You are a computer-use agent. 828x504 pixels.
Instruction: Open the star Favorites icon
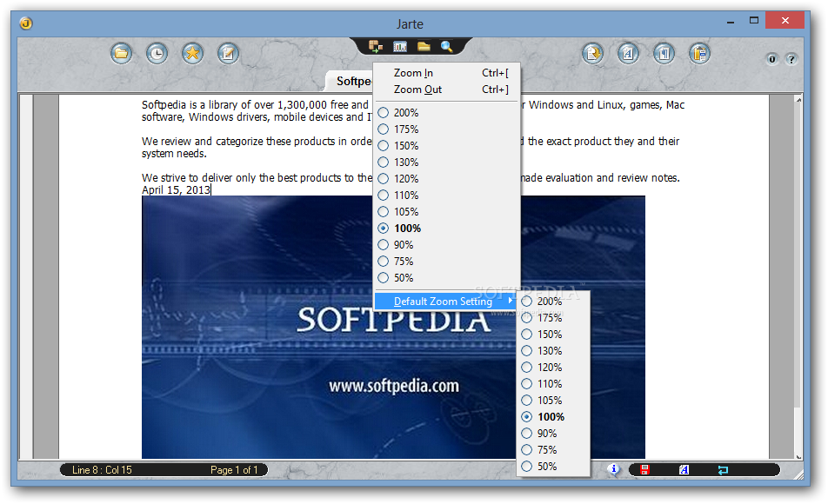tap(193, 53)
